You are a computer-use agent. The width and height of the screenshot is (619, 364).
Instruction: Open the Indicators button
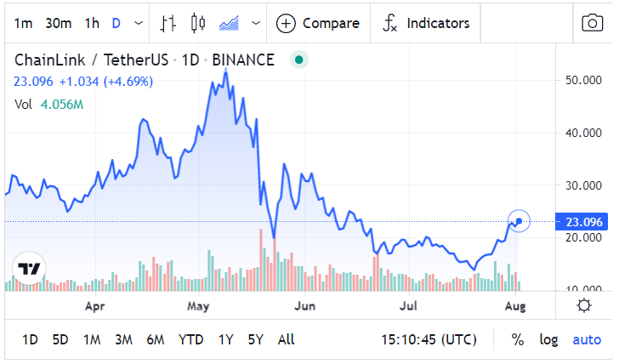tap(426, 23)
